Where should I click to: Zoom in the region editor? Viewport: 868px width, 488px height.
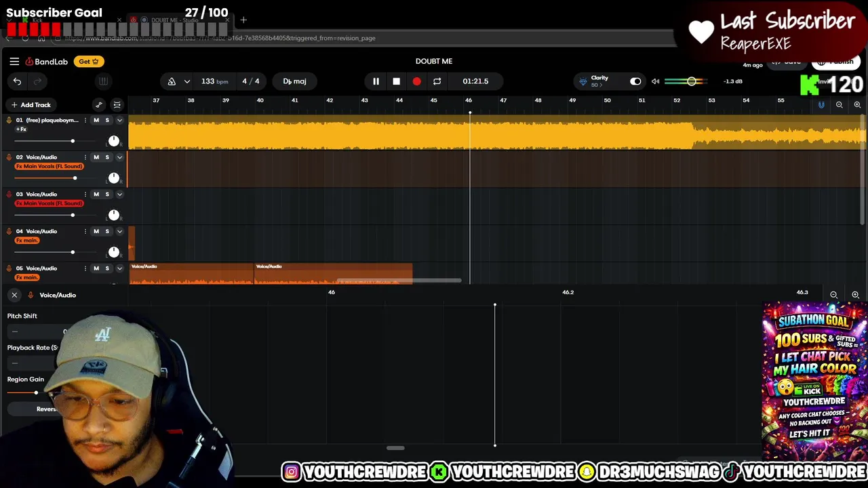[x=855, y=295]
